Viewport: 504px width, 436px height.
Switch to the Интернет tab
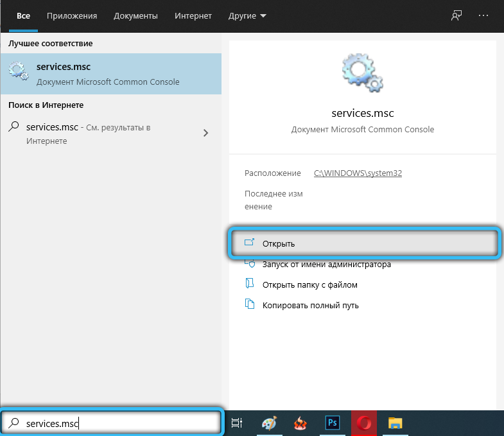193,16
